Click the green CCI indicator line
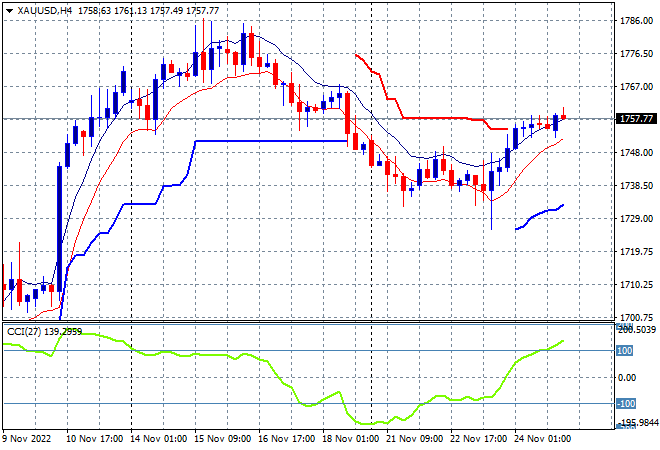 (286, 382)
